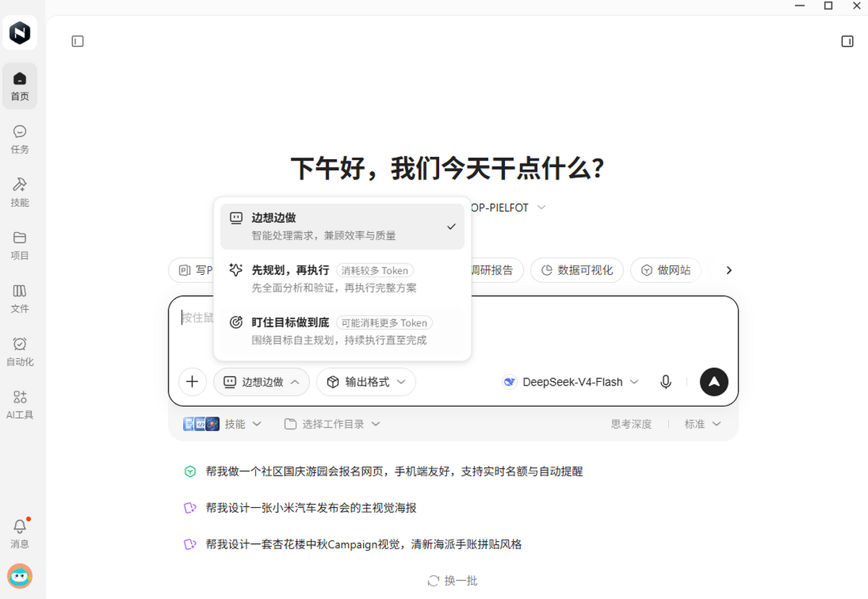Click the 消耗较多 Token badge

[375, 271]
